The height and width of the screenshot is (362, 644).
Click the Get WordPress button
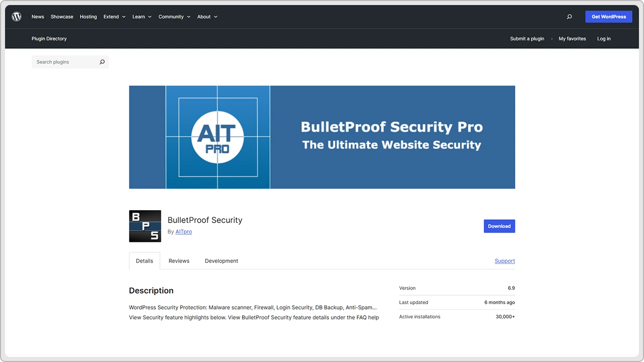point(608,17)
